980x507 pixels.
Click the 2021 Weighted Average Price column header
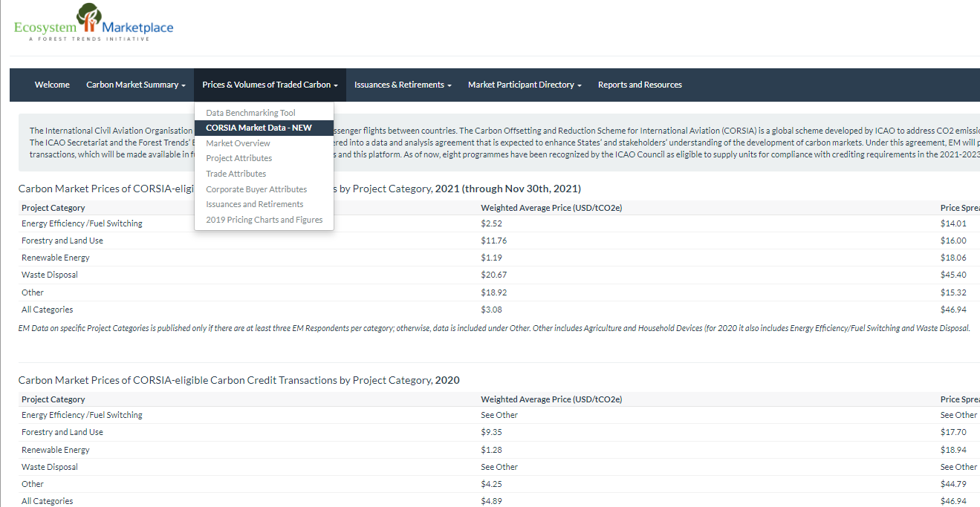(x=551, y=208)
